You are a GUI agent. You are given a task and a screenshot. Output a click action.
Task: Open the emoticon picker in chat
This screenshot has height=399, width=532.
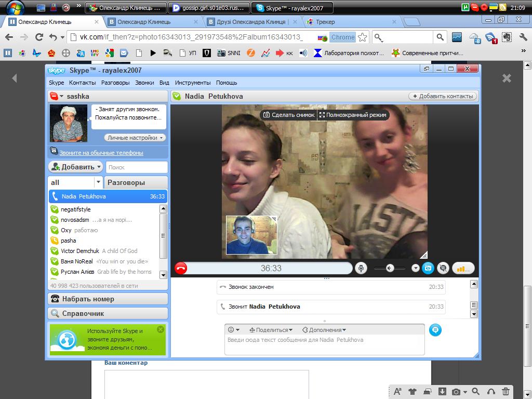pos(233,329)
